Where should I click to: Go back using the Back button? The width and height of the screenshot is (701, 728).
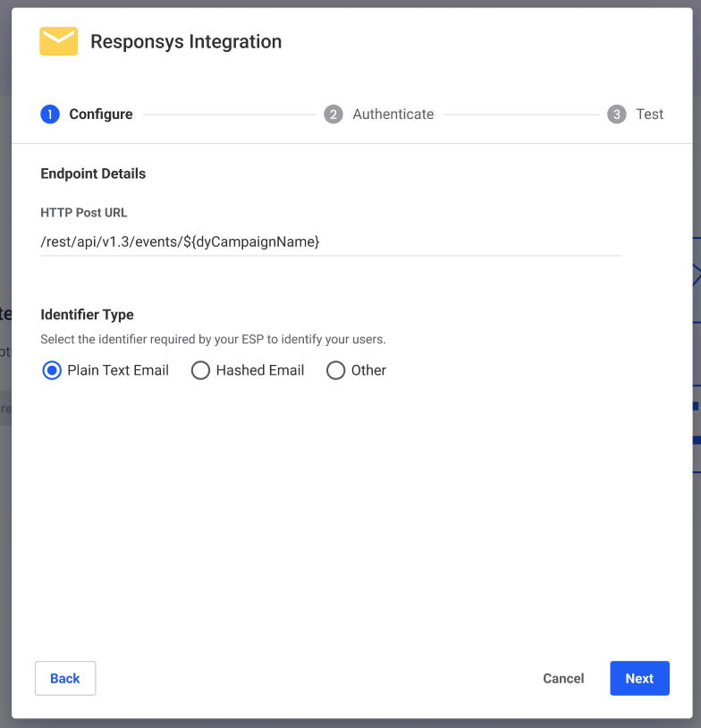65,678
